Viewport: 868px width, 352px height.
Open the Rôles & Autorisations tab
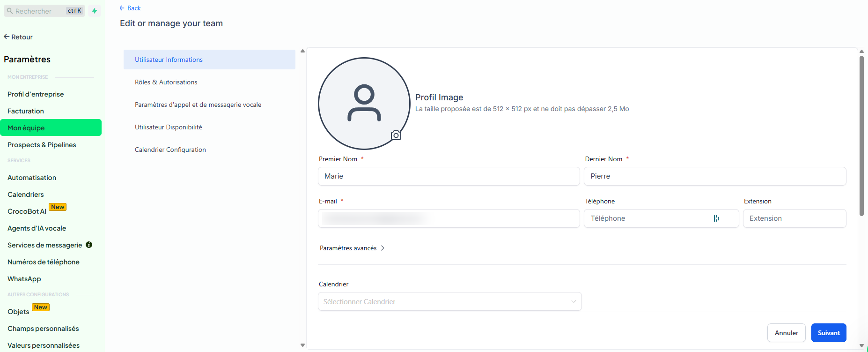(x=166, y=82)
